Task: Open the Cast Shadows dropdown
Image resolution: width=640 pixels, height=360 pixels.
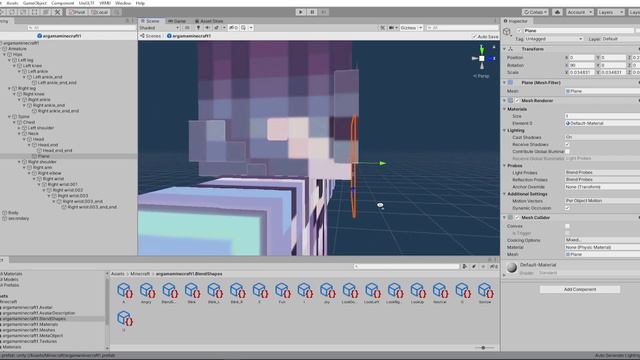Action: click(x=602, y=138)
